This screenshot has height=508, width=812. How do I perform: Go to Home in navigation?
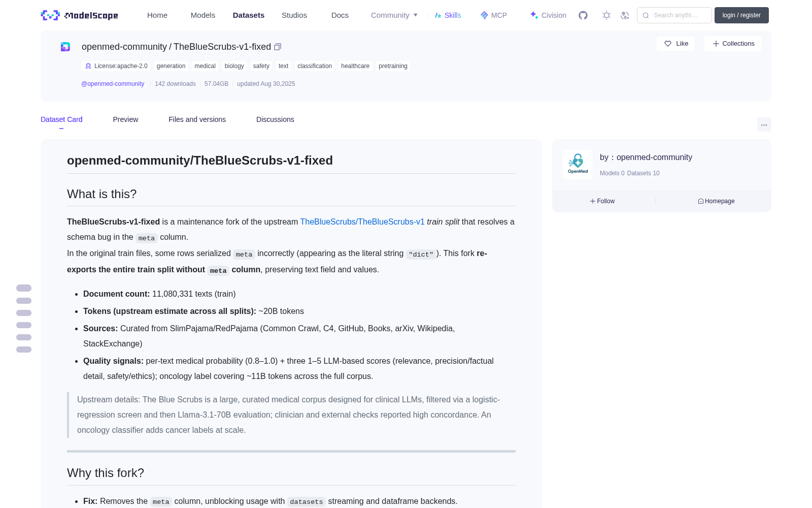click(157, 15)
